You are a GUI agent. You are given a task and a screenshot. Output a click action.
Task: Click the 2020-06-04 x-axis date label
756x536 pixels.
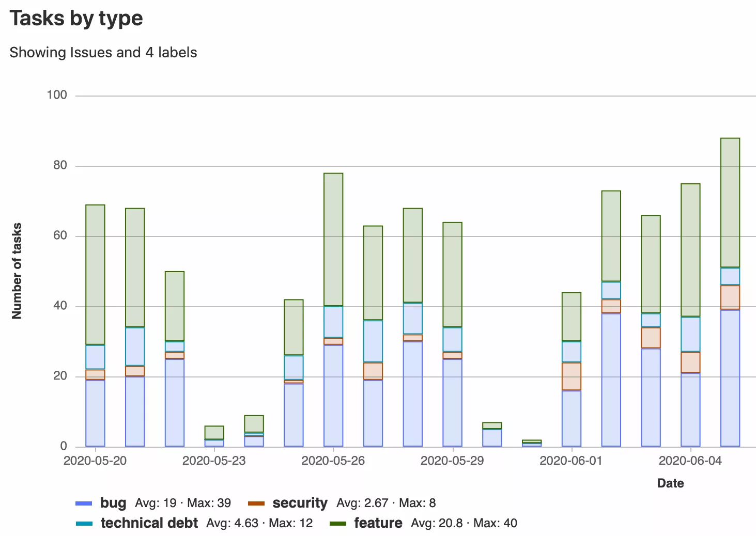(690, 461)
